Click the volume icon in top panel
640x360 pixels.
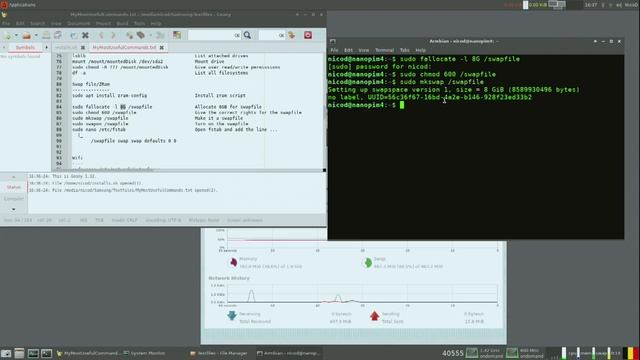coord(619,5)
